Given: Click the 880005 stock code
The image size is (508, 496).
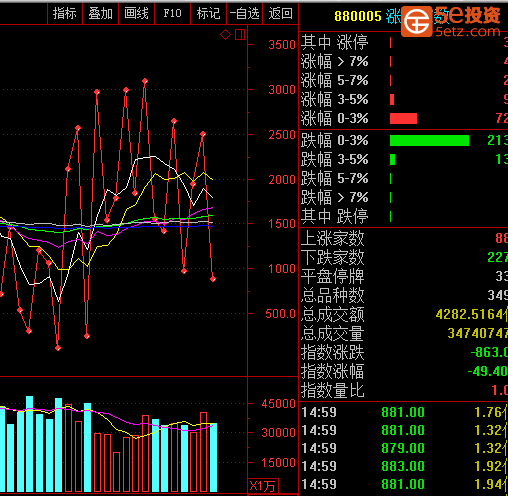Looking at the screenshot, I should 358,16.
